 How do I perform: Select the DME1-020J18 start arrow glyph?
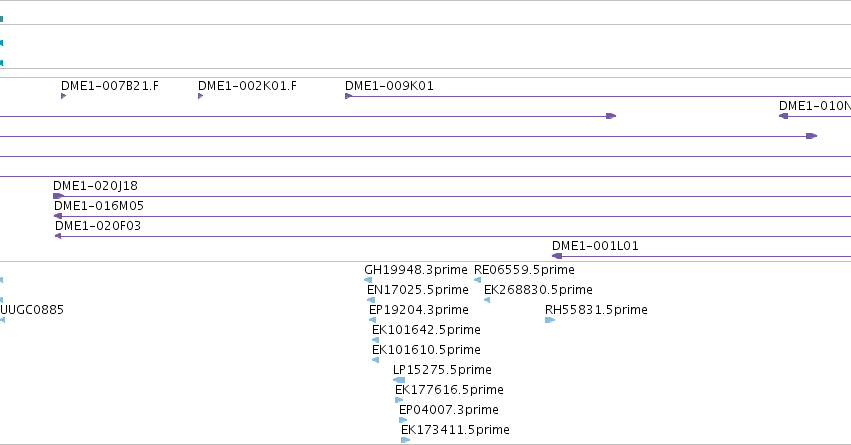[59, 196]
